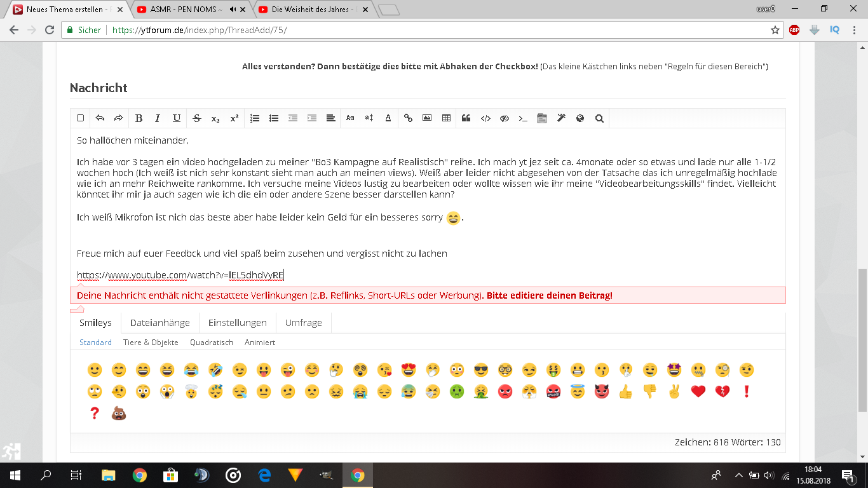Insert the thumbs up smiley
Image resolution: width=868 pixels, height=488 pixels.
point(625,392)
